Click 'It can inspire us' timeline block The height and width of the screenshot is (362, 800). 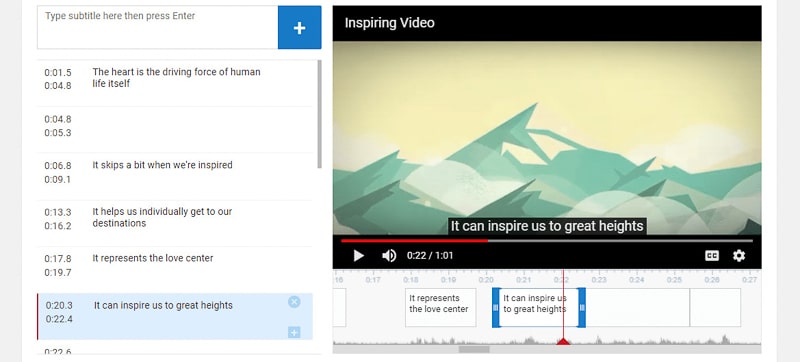[539, 307]
